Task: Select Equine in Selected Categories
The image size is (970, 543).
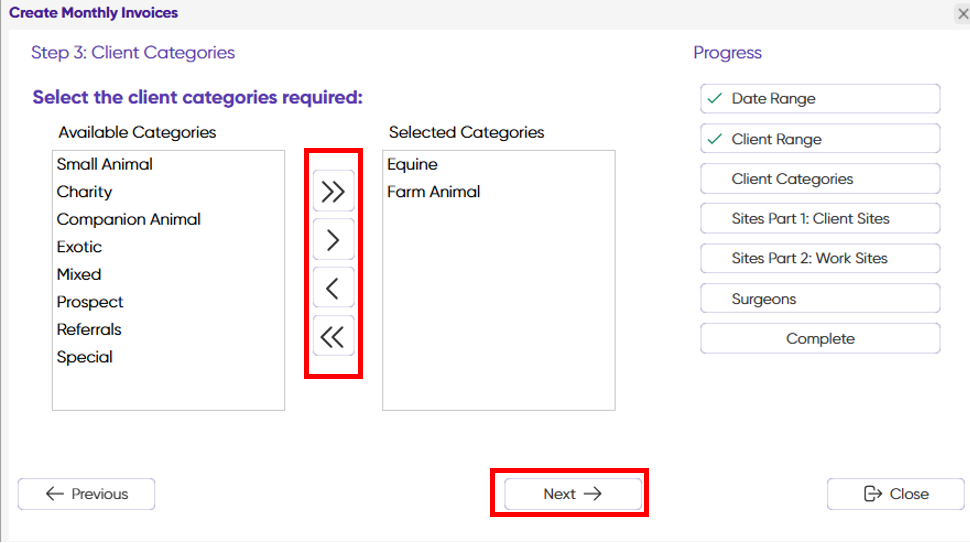Action: 412,164
